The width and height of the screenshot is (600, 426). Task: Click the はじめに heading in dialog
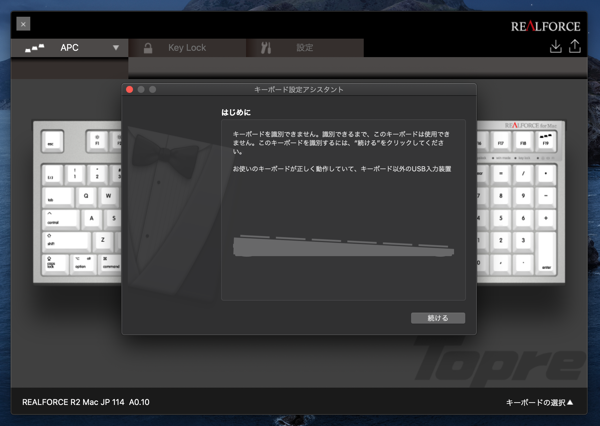pyautogui.click(x=236, y=113)
